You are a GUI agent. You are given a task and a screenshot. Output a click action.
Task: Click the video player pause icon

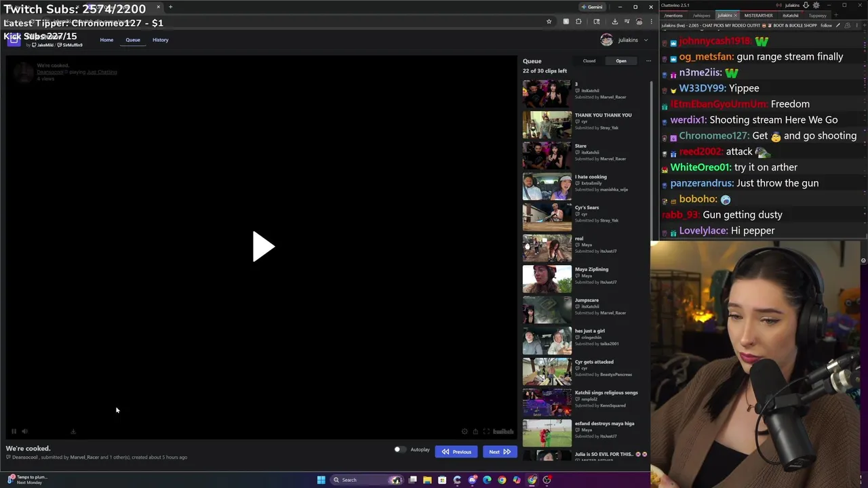click(x=14, y=431)
